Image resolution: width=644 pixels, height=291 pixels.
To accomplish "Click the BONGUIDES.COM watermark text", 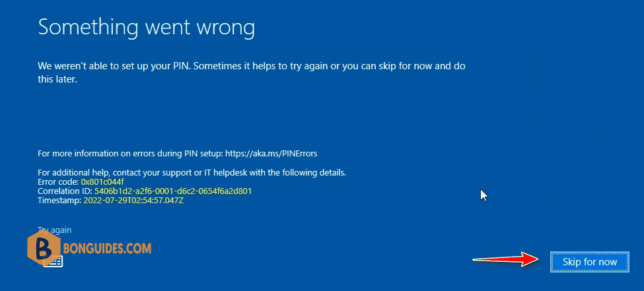I will tap(108, 247).
